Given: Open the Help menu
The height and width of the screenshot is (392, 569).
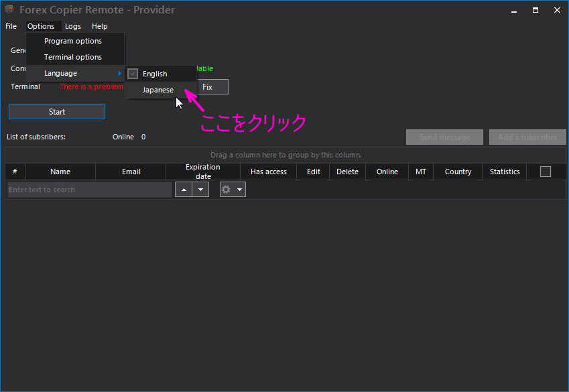Looking at the screenshot, I should (x=99, y=26).
